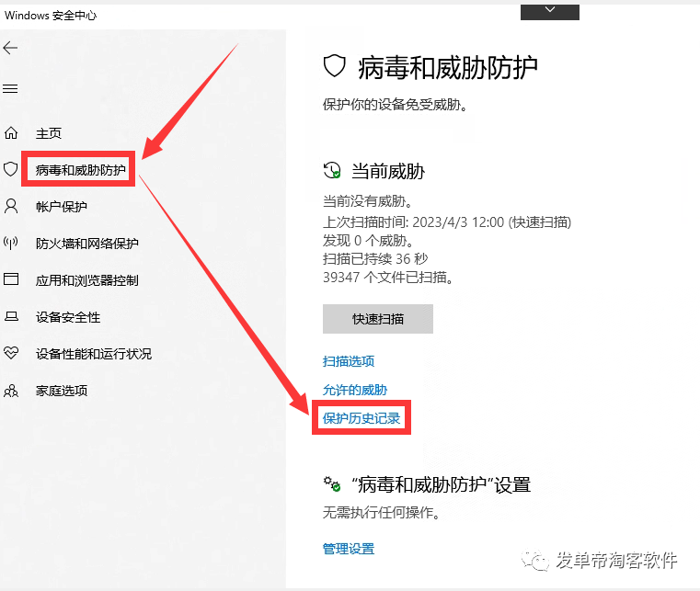Viewport: 700px width, 591px height.
Task: Click the gears icon beside 病毒和威胁防护设置
Action: [332, 484]
